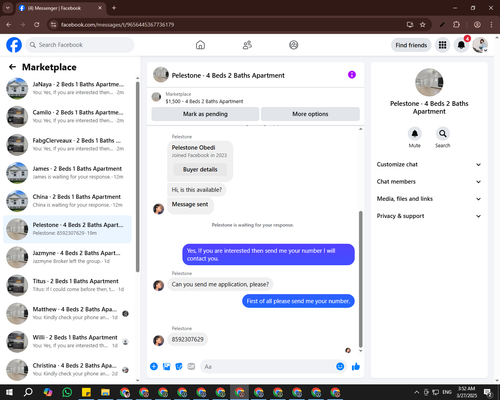Click the browser address bar URL
This screenshot has height=400, width=500.
[x=117, y=25]
